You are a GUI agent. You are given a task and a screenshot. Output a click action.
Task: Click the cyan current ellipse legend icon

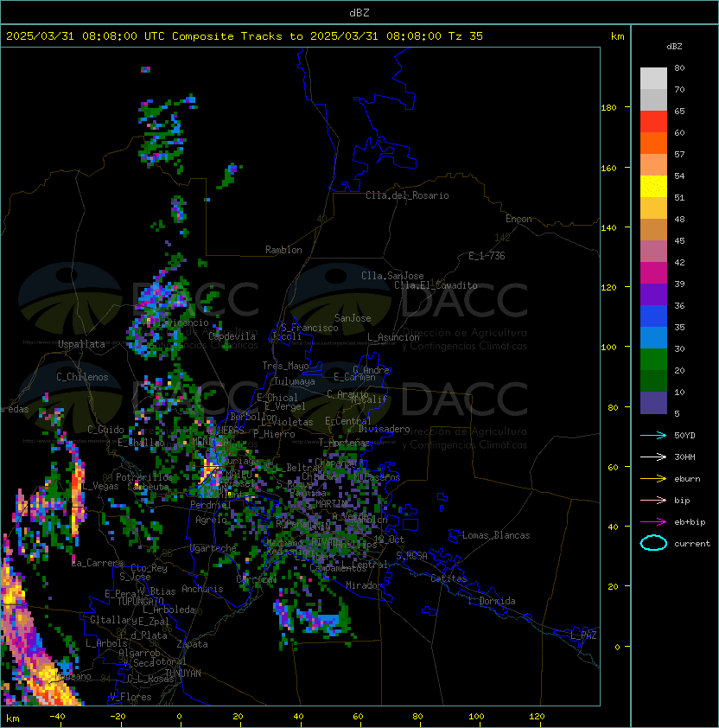coord(653,543)
